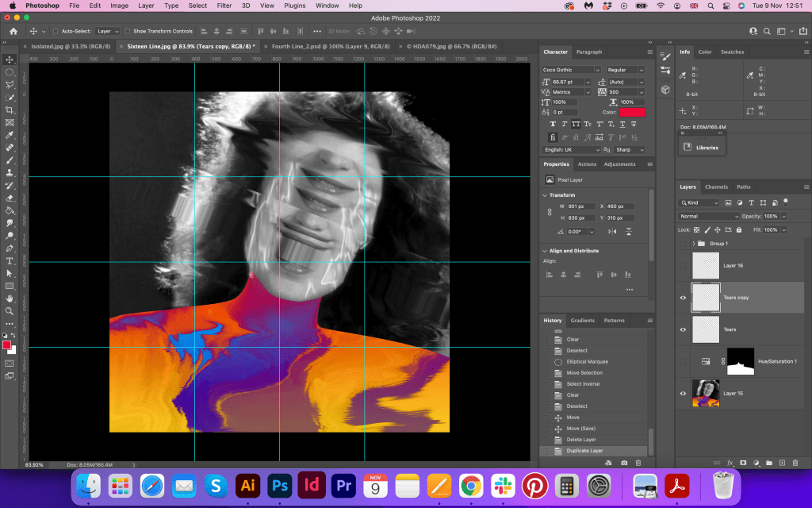Choose the Horizontal Type tool
Viewport: 812px width, 508px height.
(x=10, y=260)
